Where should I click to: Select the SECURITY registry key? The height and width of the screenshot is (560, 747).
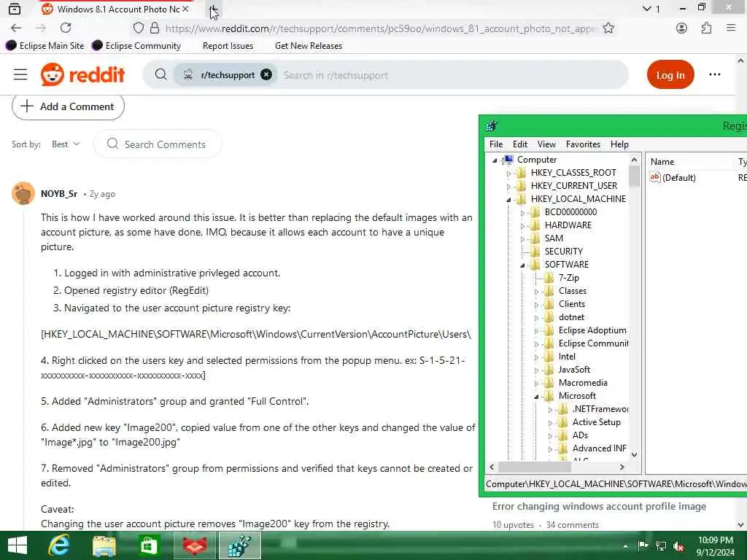[564, 252]
